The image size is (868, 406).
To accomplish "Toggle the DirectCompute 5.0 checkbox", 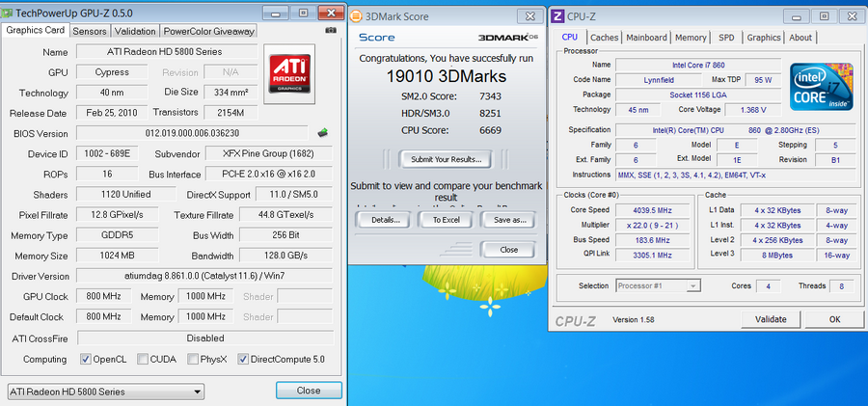I will (x=243, y=359).
